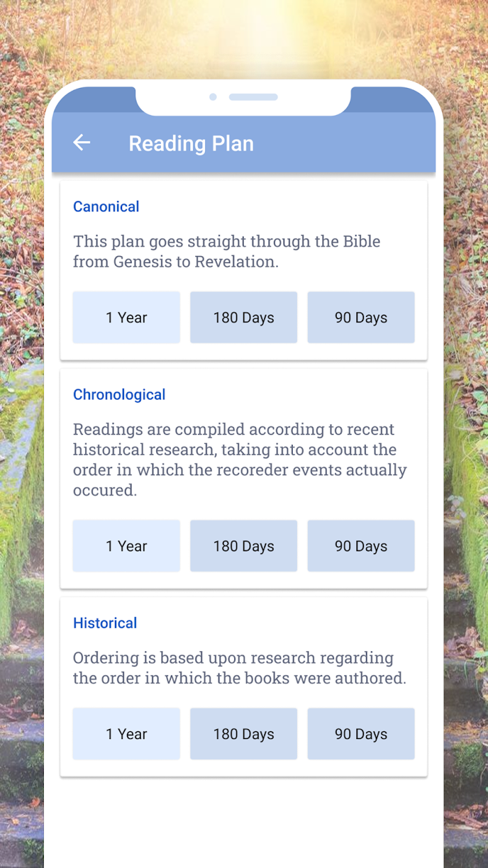Select 1 Year for Historical plan
The image size is (488, 868).
(x=126, y=734)
